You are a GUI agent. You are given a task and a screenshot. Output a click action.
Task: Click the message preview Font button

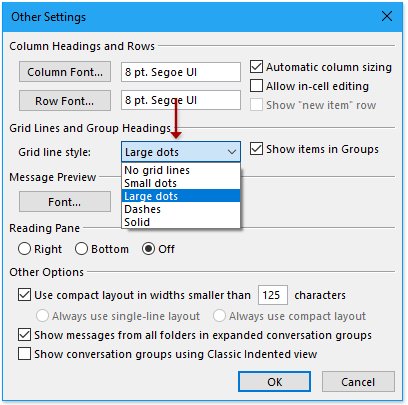pyautogui.click(x=65, y=201)
